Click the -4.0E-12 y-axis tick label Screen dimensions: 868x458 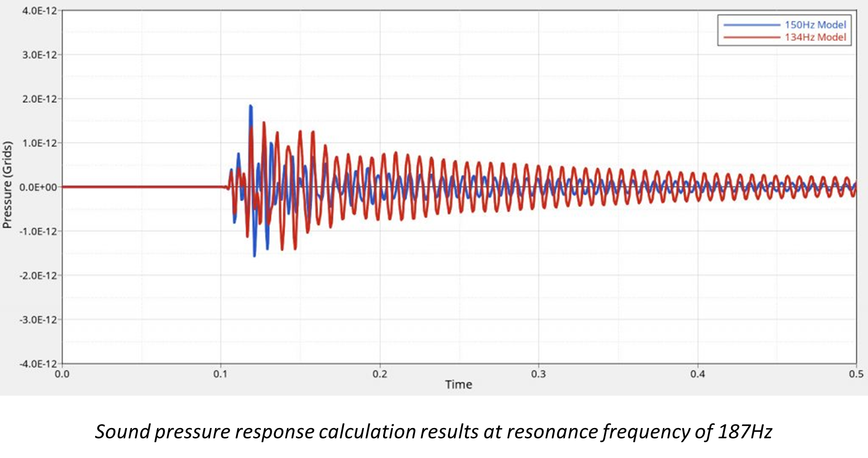coord(38,364)
